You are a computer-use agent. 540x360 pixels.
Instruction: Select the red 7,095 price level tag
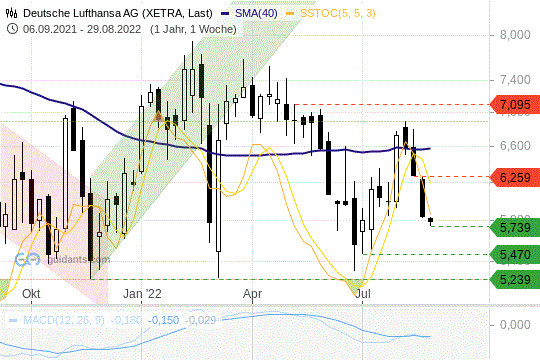[515, 104]
